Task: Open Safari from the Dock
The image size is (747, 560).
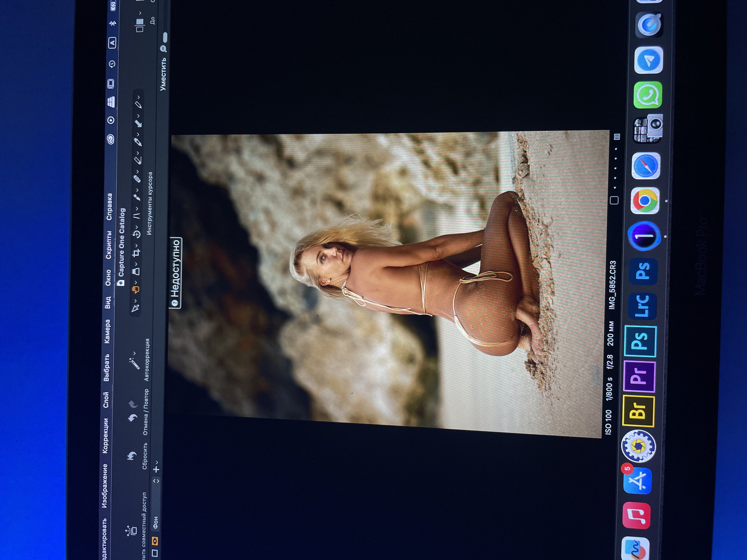Action: tap(646, 166)
